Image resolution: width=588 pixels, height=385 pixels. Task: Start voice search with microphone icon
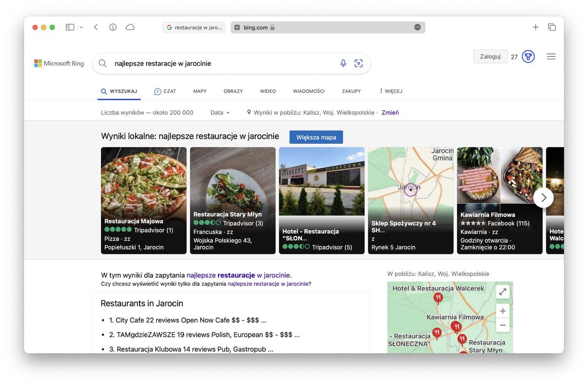pos(343,63)
